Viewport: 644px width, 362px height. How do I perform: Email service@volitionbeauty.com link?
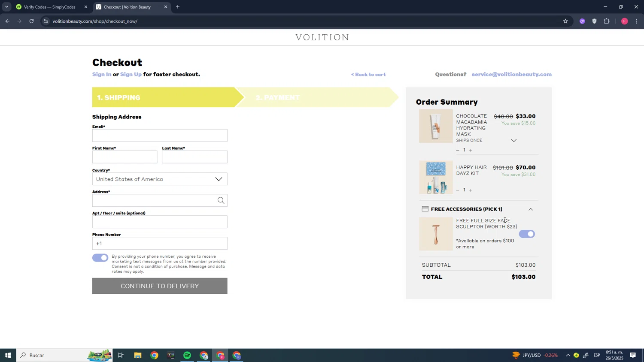tap(512, 74)
